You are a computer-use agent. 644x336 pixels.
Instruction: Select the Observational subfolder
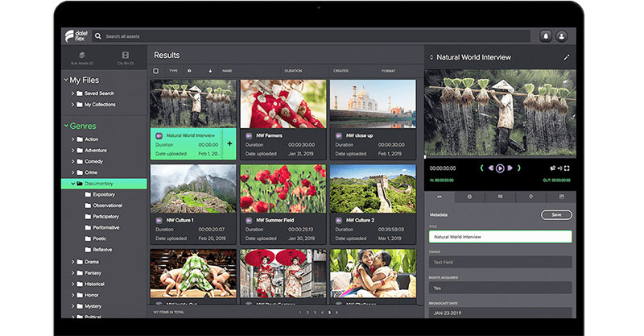[104, 205]
